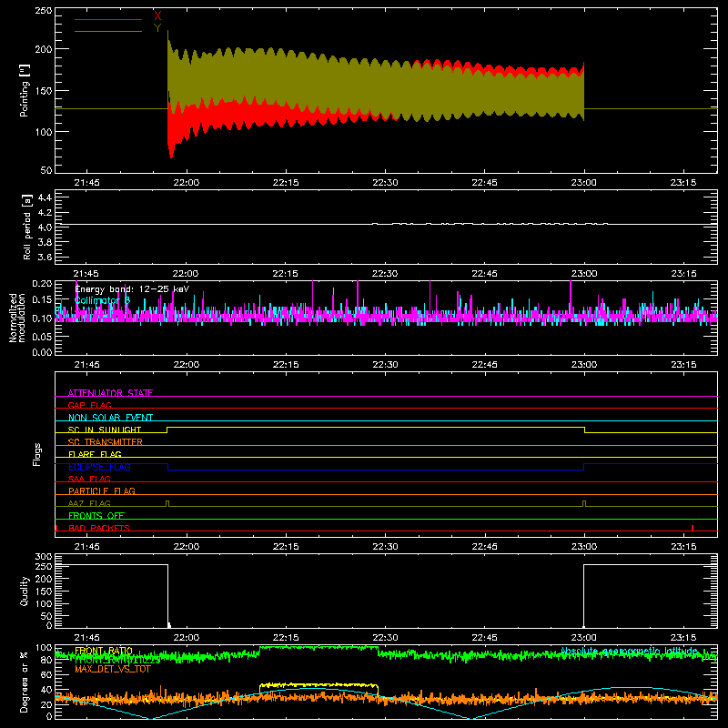Click the 4.4 value on Roll period axis

click(x=45, y=197)
